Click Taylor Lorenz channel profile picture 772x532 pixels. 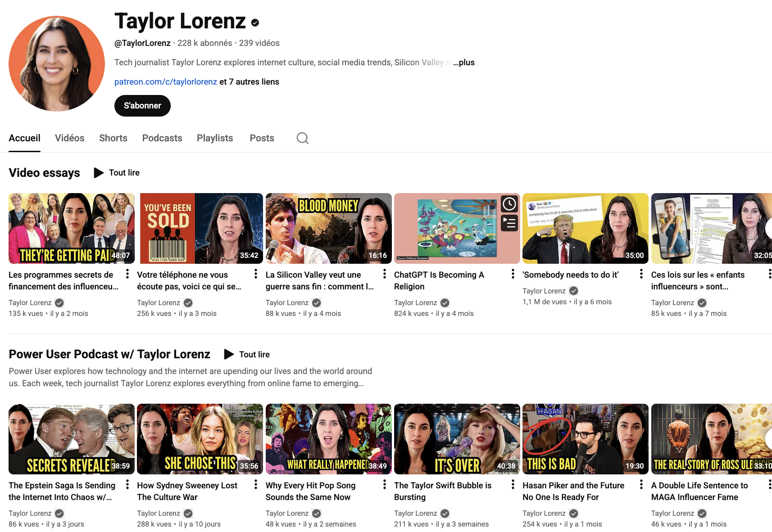[x=57, y=64]
